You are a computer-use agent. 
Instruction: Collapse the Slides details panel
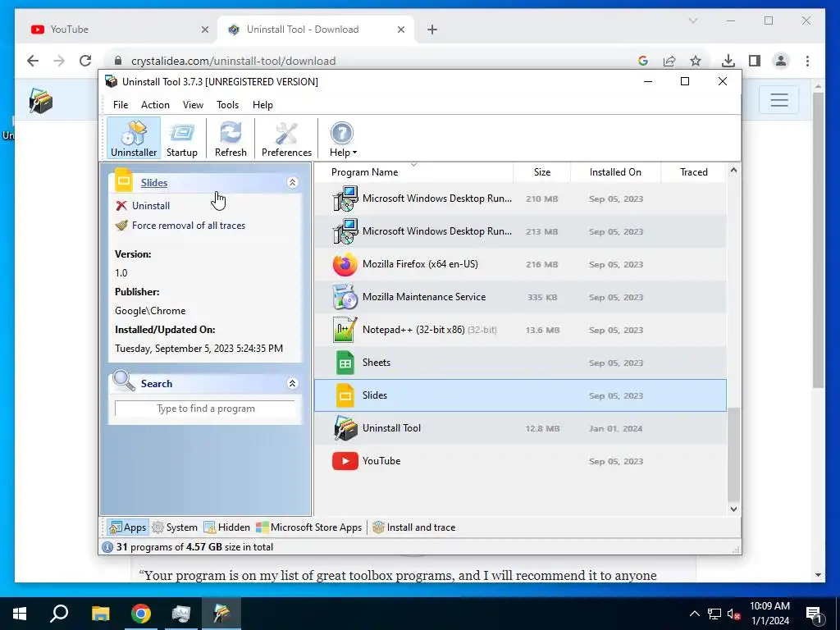[x=293, y=183]
